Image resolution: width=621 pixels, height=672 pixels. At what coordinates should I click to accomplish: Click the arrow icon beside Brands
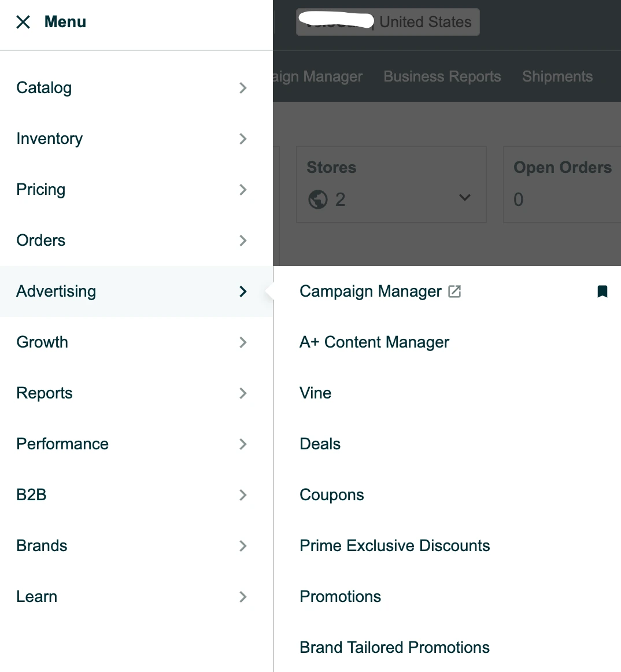[243, 546]
